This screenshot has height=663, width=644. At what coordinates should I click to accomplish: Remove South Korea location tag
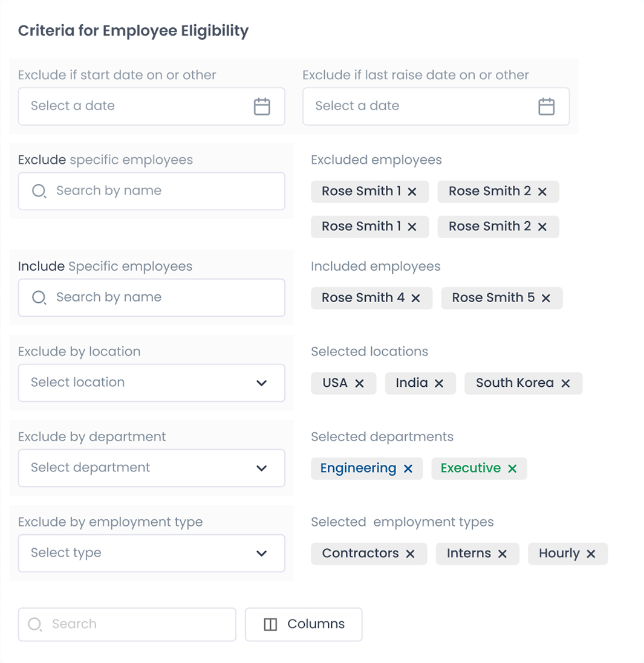click(x=566, y=383)
